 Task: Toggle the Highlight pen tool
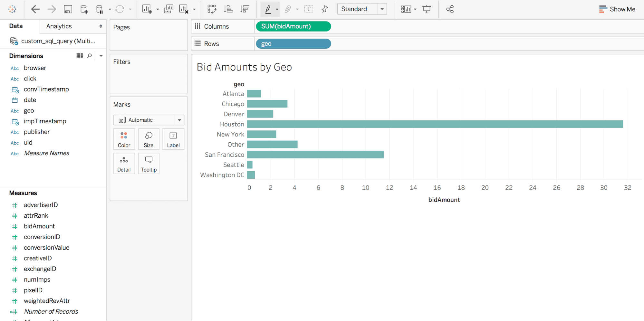click(x=268, y=9)
